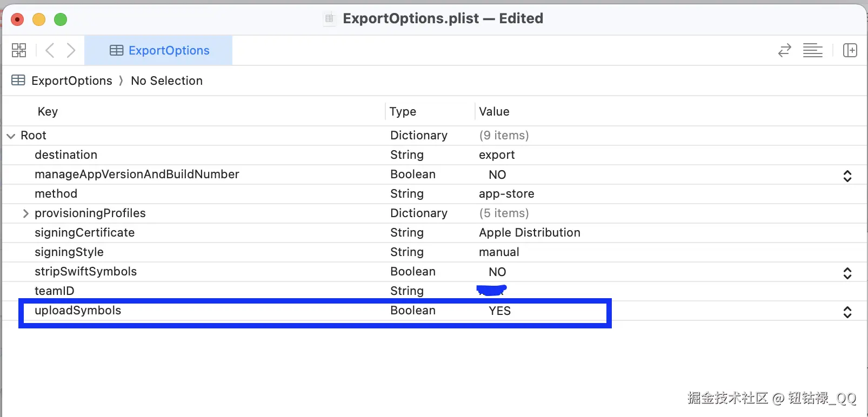The height and width of the screenshot is (417, 868).
Task: Expand the provisioningProfiles dictionary
Action: pyautogui.click(x=25, y=213)
